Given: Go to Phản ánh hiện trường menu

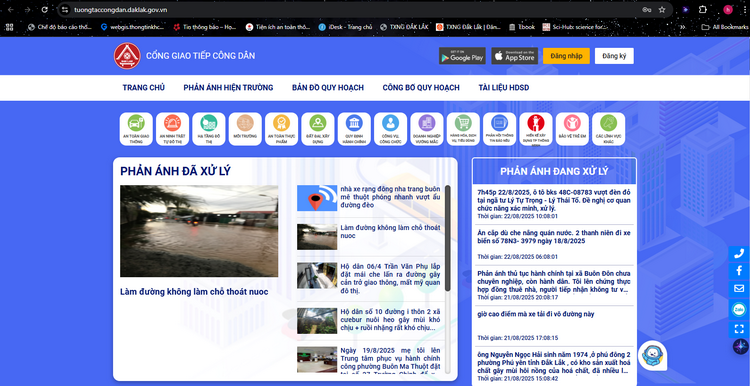Looking at the screenshot, I should point(228,88).
